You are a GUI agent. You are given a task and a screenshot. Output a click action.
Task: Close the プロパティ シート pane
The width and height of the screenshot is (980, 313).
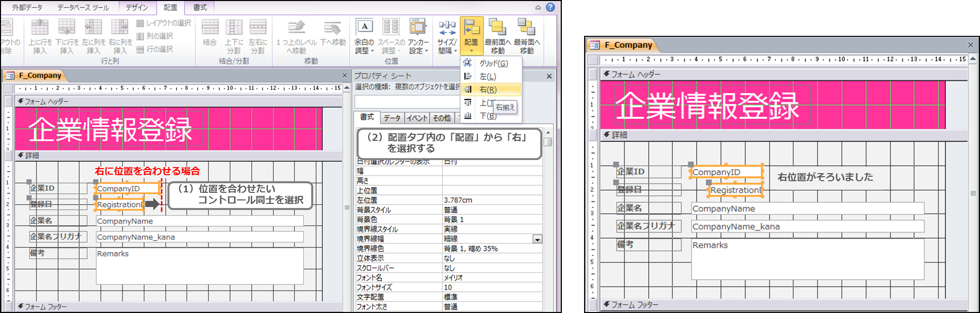point(549,76)
